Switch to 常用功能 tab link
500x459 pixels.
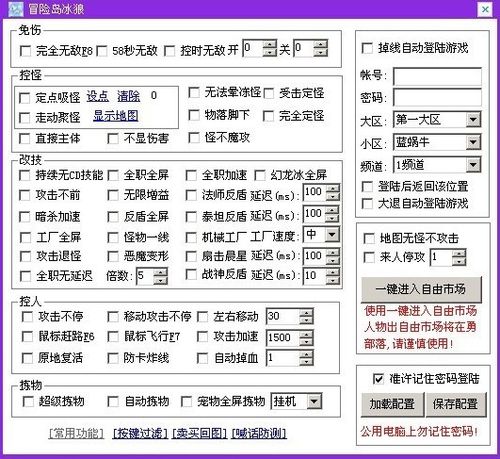pyautogui.click(x=76, y=433)
